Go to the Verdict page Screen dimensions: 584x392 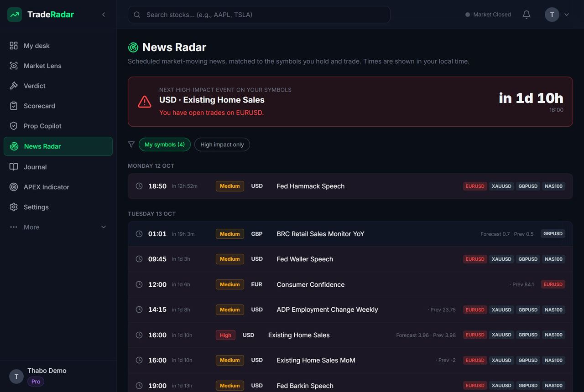point(58,86)
